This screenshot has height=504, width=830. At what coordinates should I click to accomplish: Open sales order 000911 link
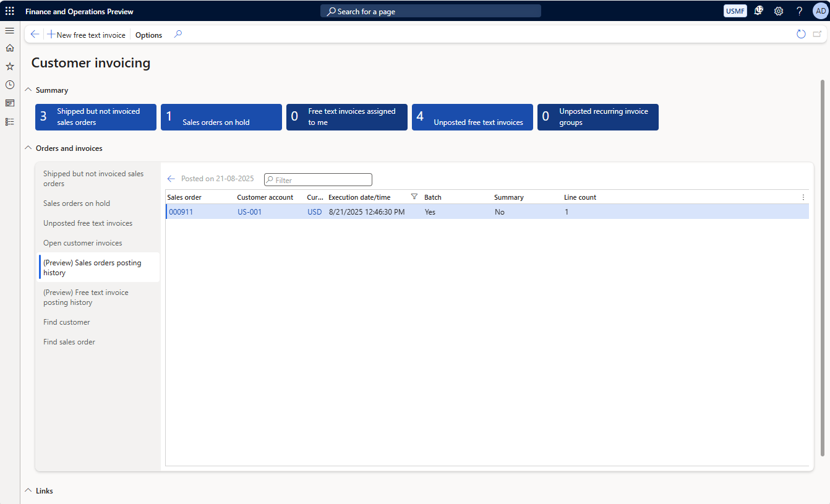181,212
